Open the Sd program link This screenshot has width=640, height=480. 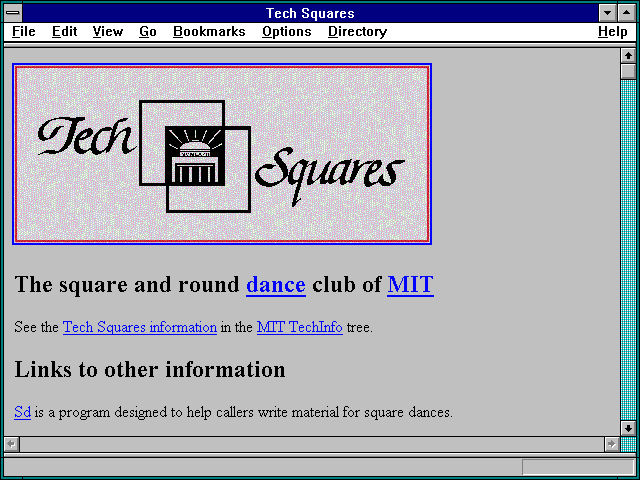click(x=22, y=412)
